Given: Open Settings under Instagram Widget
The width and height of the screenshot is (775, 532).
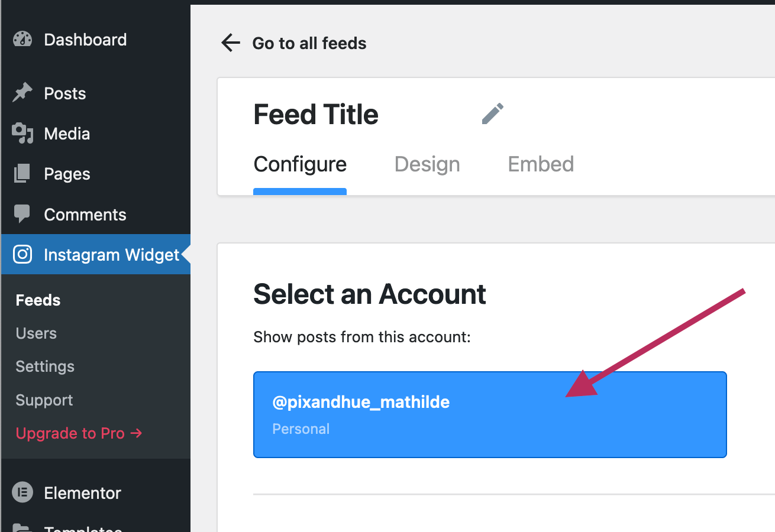Looking at the screenshot, I should click(45, 366).
